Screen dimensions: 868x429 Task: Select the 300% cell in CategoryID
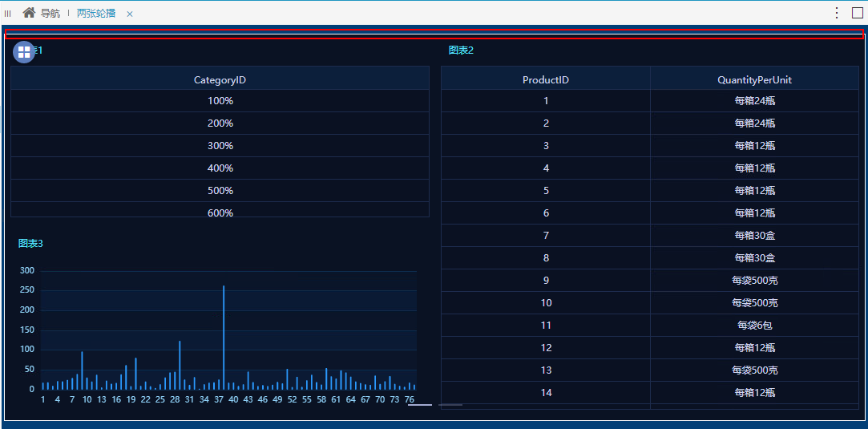(x=220, y=146)
